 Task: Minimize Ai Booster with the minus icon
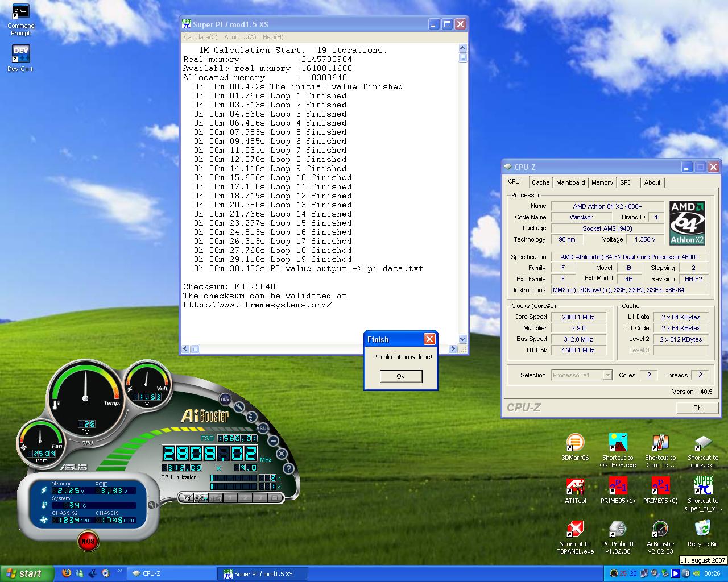click(273, 440)
